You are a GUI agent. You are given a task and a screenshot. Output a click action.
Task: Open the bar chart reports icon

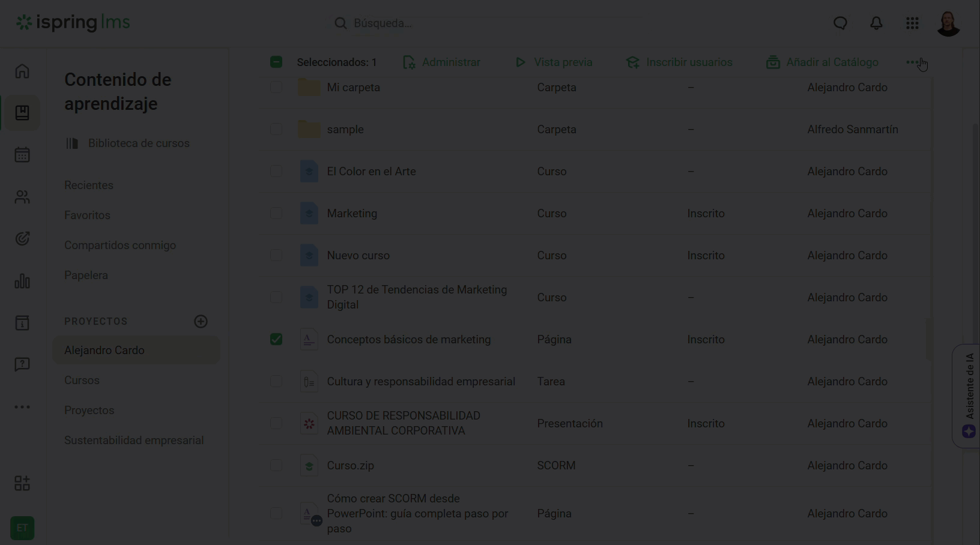point(22,281)
